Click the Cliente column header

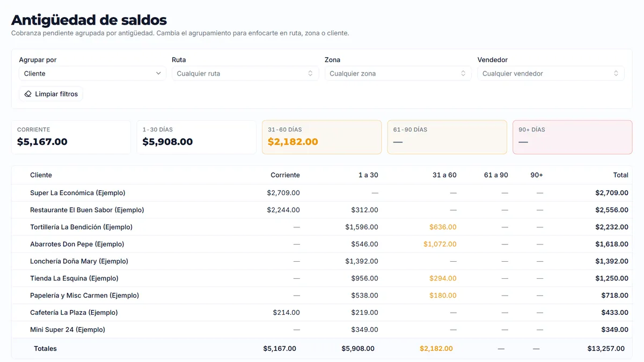coord(41,175)
